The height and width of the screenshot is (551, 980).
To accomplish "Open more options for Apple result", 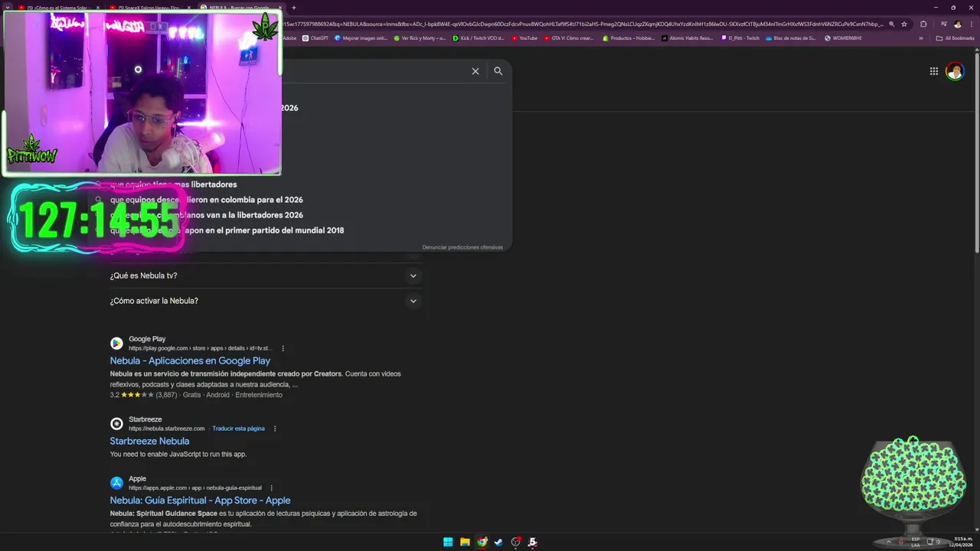I will pos(271,487).
